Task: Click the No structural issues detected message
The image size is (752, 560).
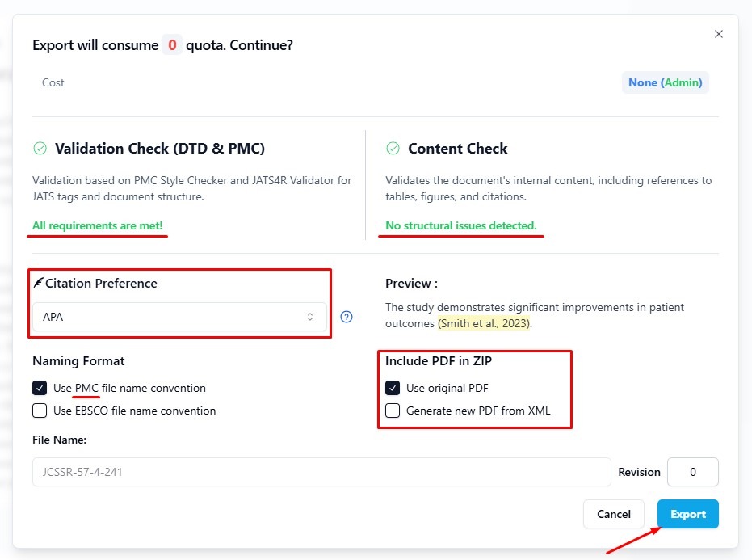Action: tap(460, 225)
